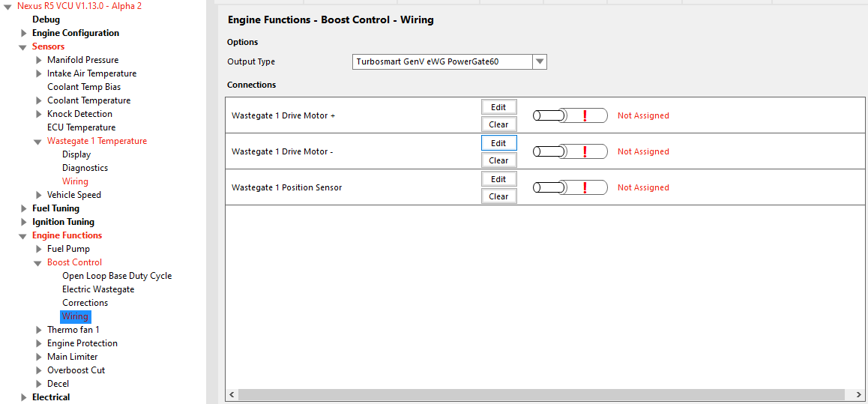The height and width of the screenshot is (404, 868).
Task: Expand the Overboost Cut node
Action: point(38,370)
